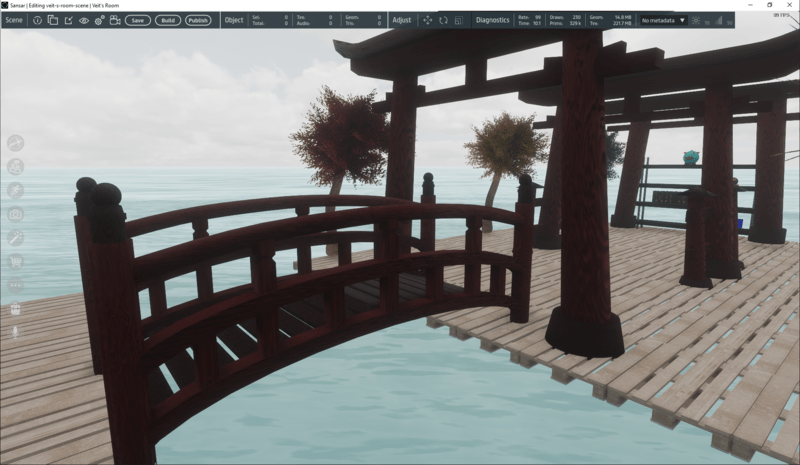The height and width of the screenshot is (465, 800).
Task: Select the scale tool in Adjust
Action: click(x=459, y=20)
